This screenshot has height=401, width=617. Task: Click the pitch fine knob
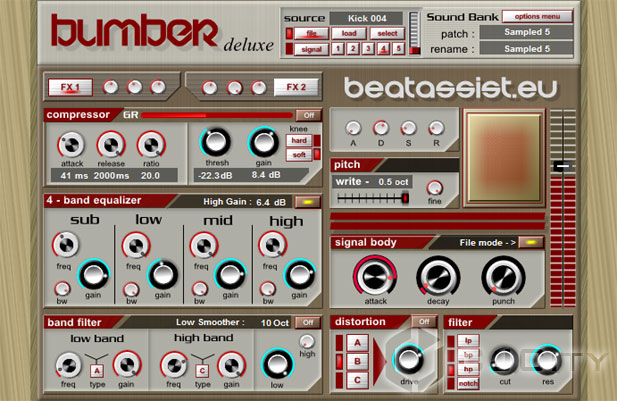pyautogui.click(x=435, y=188)
